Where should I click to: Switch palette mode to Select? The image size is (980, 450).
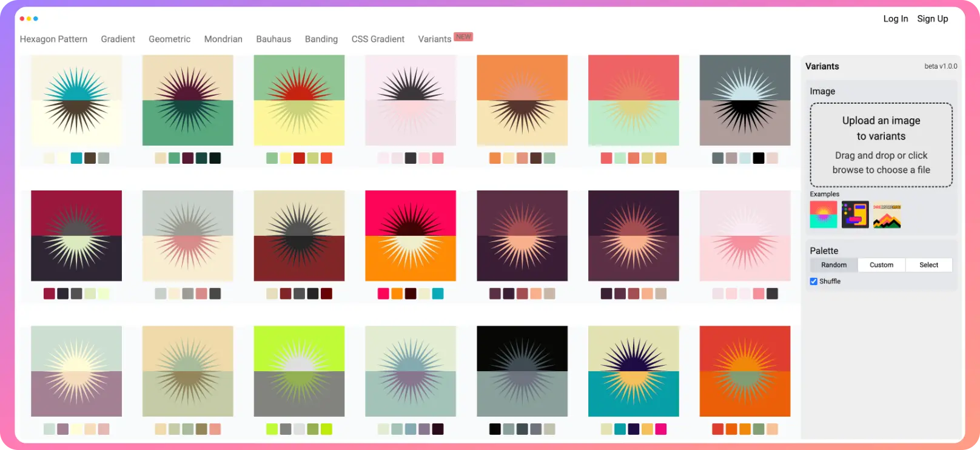click(x=928, y=265)
